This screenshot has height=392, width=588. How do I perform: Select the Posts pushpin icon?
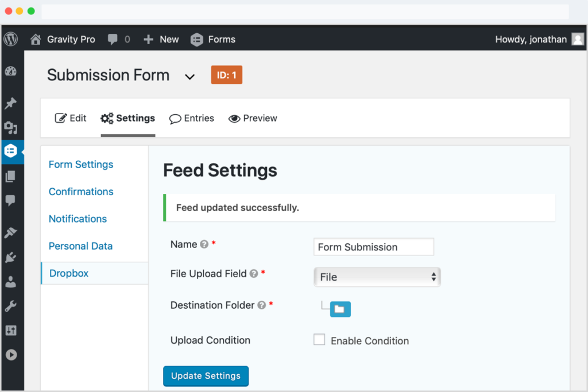coord(11,103)
